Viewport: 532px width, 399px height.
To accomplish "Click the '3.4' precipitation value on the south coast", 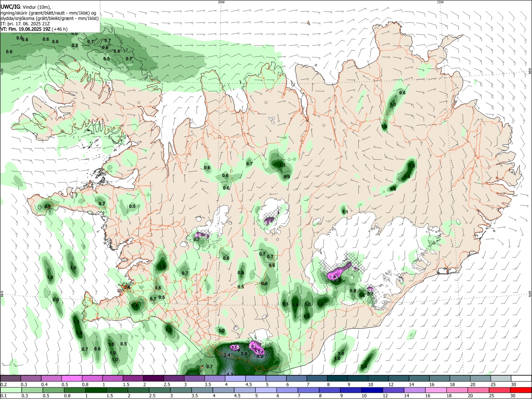I will (227, 355).
